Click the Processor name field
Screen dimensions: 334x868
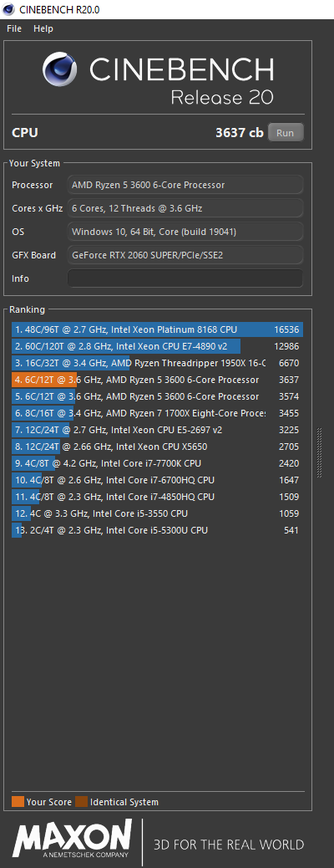[x=185, y=185]
